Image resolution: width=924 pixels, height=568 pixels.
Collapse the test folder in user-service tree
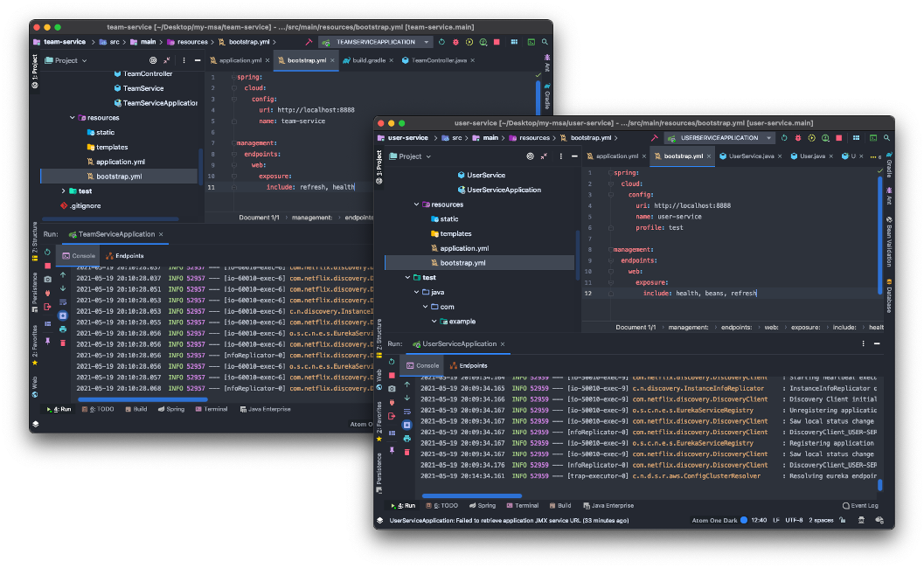click(407, 278)
